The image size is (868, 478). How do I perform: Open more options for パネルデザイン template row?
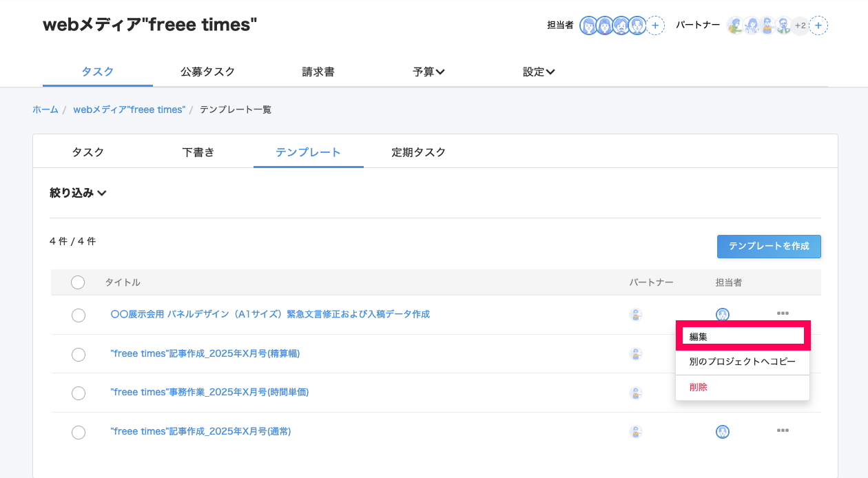[x=783, y=313]
